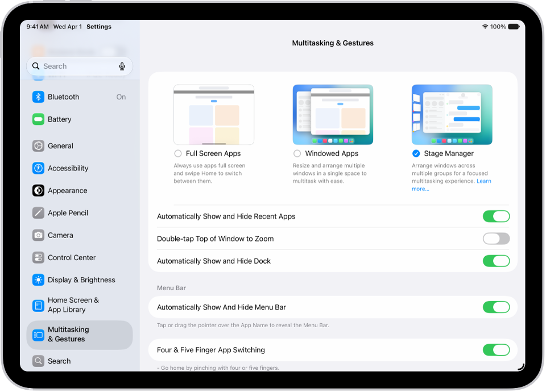Click the "Windowed Apps" option label
Image resolution: width=546 pixels, height=392 pixels.
coord(332,153)
